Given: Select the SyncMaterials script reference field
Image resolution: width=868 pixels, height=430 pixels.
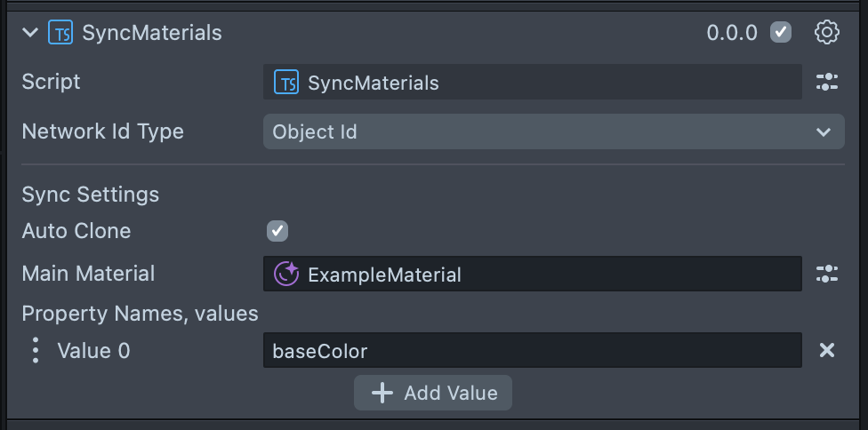Looking at the screenshot, I should 532,83.
